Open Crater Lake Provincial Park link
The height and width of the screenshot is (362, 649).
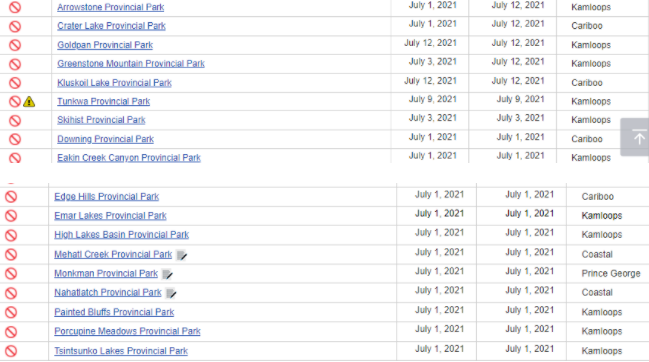pos(111,26)
